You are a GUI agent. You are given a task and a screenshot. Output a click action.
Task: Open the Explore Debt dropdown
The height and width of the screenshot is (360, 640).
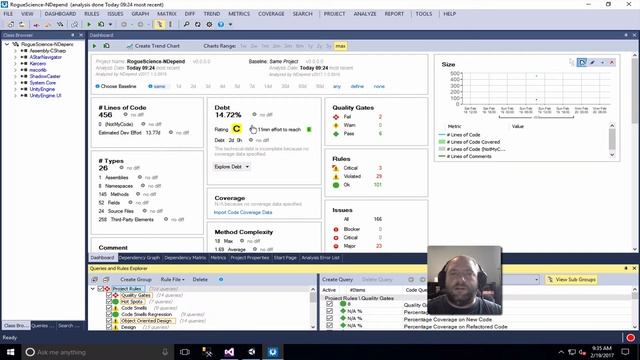[x=231, y=167]
